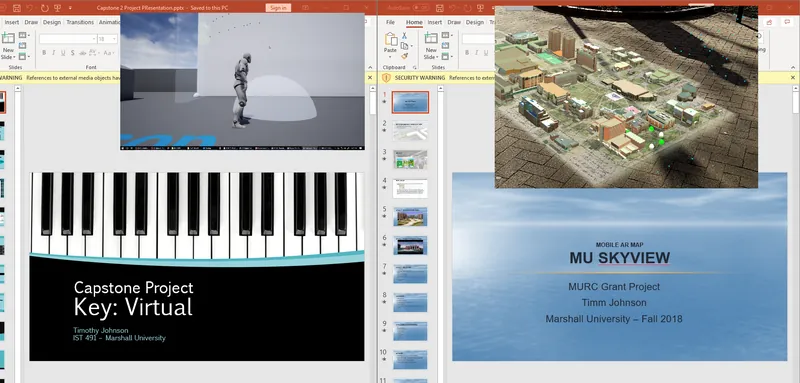Close security warning bar in Capstone window
The height and width of the screenshot is (383, 800).
(371, 78)
